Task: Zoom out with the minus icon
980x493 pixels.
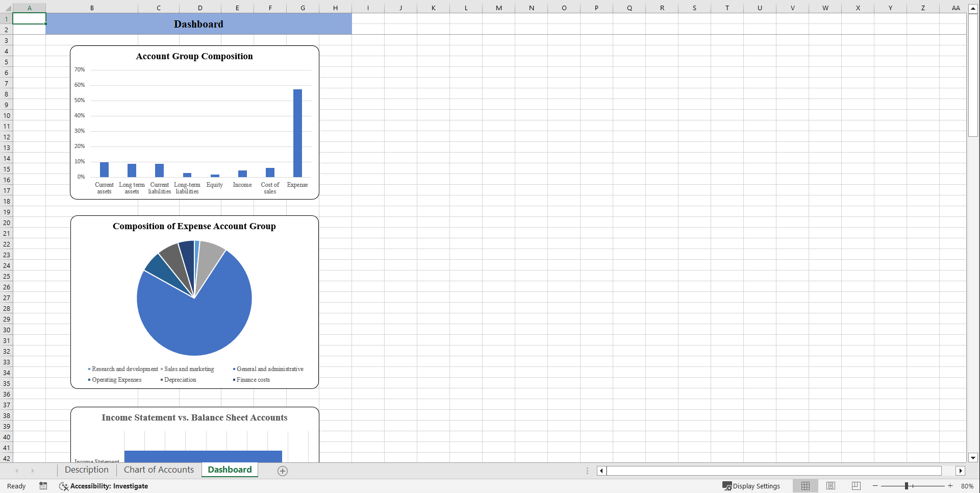Action: pos(874,486)
